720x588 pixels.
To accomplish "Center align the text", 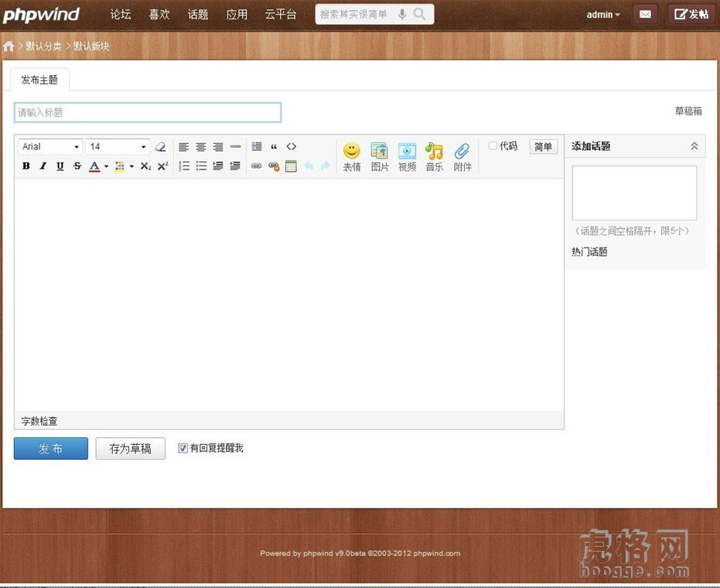I will [200, 147].
